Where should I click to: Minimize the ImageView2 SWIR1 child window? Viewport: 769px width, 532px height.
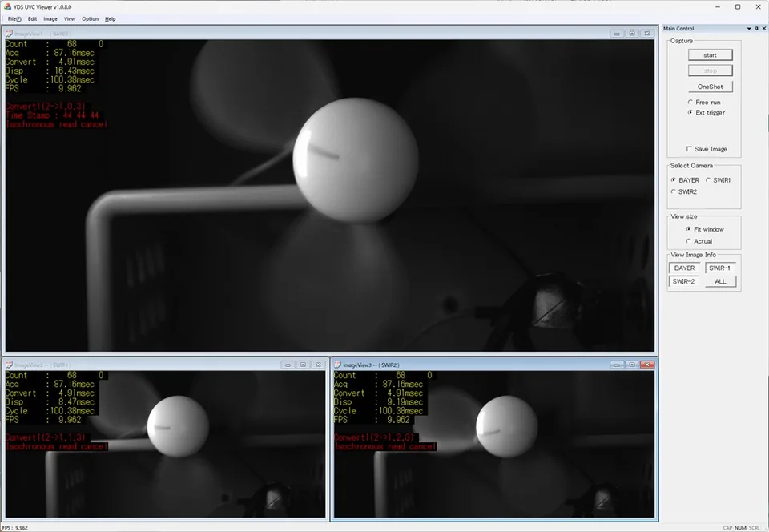coord(288,365)
